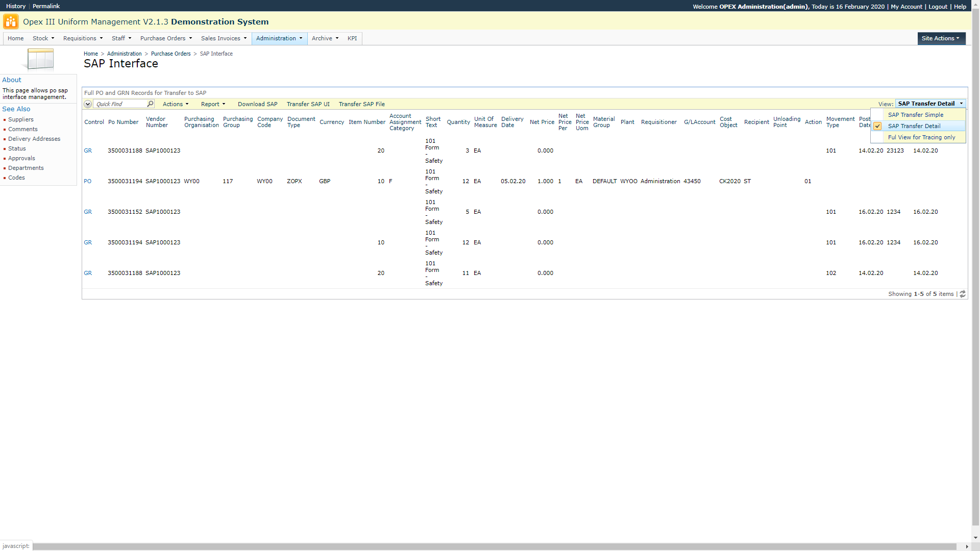Open the View selector dropdown
This screenshot has height=551, width=980.
(930, 104)
